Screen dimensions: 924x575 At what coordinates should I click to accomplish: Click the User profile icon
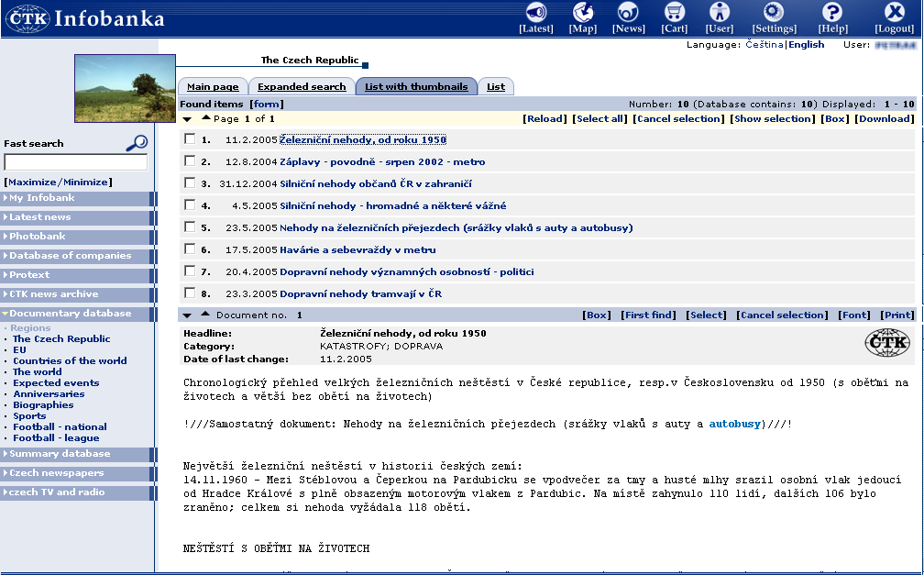pos(720,13)
